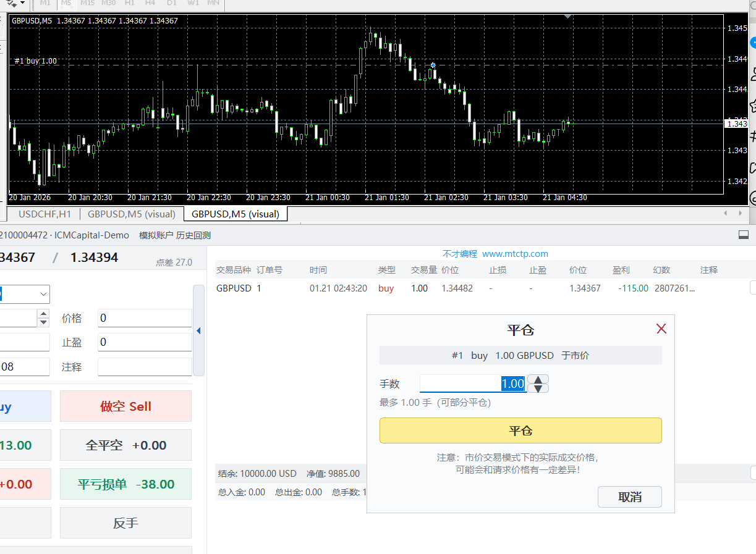
Task: Select the M15 timeframe button
Action: (x=87, y=3)
